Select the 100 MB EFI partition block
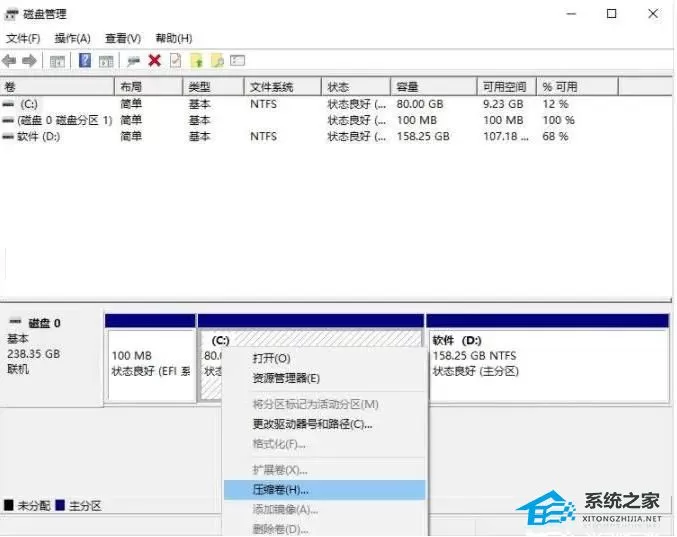This screenshot has height=537, width=677. point(150,358)
